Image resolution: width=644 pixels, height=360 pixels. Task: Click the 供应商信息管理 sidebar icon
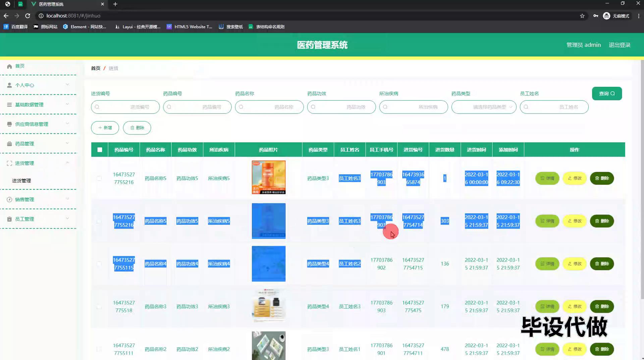pos(9,124)
